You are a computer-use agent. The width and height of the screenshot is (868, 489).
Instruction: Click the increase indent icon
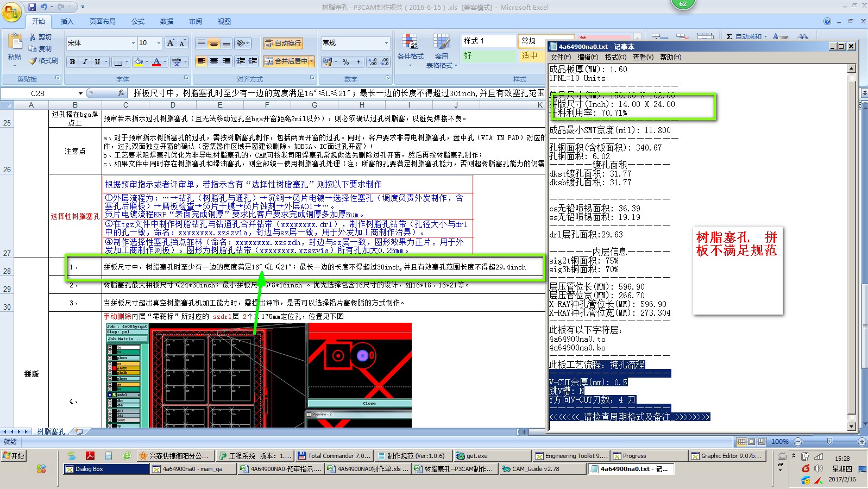point(253,61)
